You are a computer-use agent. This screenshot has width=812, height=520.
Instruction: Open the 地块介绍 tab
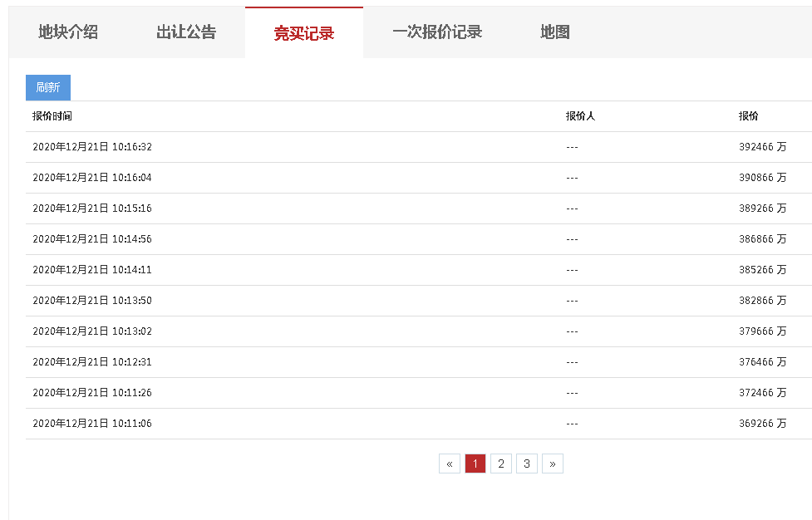point(68,32)
